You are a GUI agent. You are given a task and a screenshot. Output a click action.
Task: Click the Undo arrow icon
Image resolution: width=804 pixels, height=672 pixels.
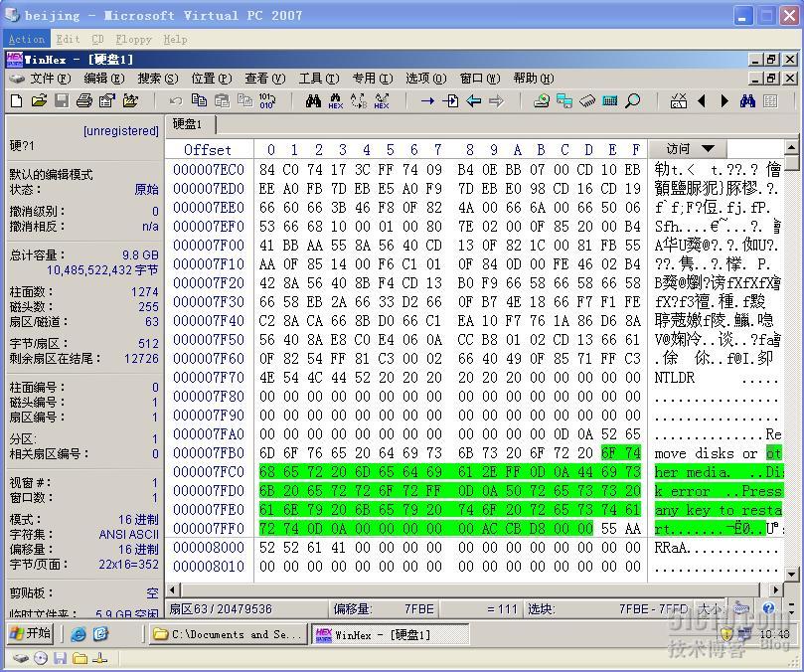click(x=176, y=101)
